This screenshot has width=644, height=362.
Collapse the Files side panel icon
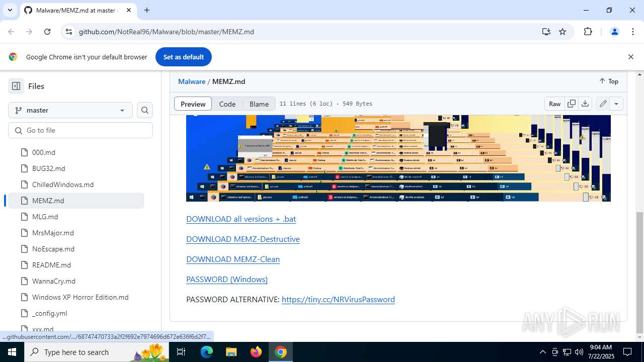pos(16,86)
